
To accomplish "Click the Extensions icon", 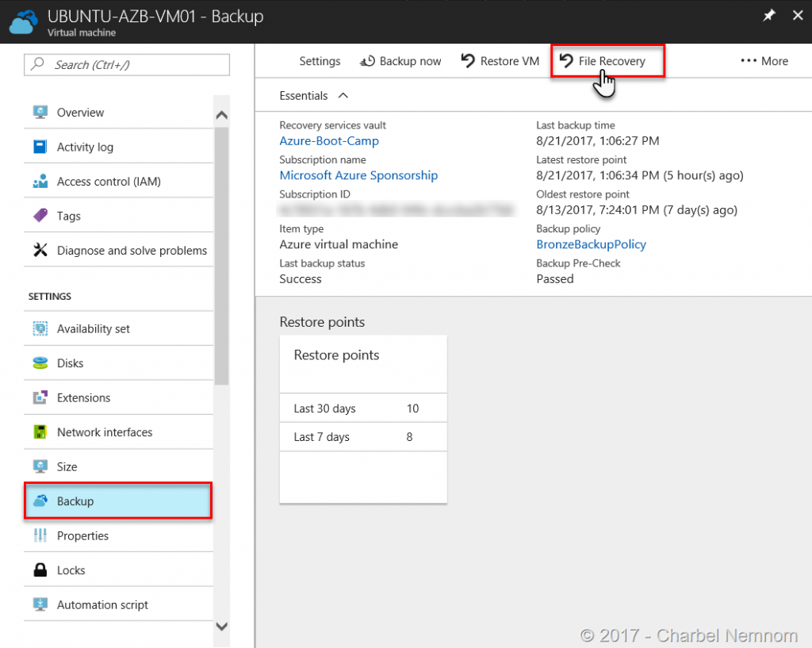I will point(40,397).
